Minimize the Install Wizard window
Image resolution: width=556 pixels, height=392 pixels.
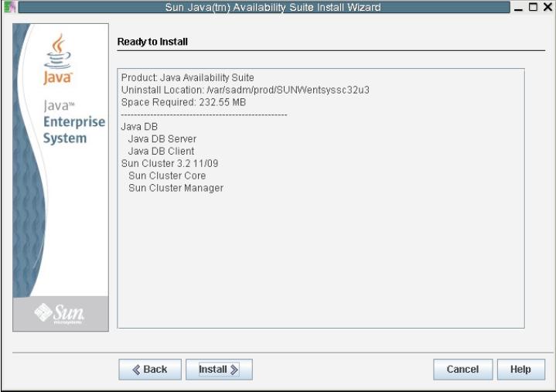(x=518, y=8)
